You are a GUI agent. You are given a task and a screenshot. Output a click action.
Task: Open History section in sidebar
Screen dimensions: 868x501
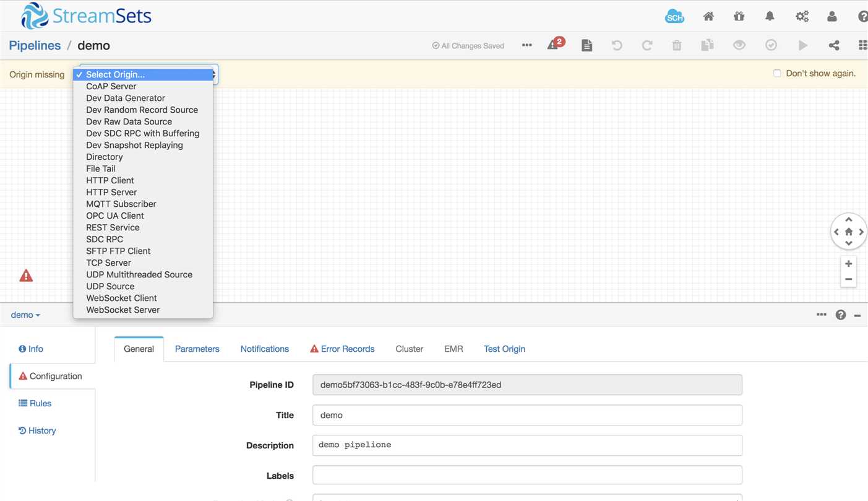coord(37,430)
